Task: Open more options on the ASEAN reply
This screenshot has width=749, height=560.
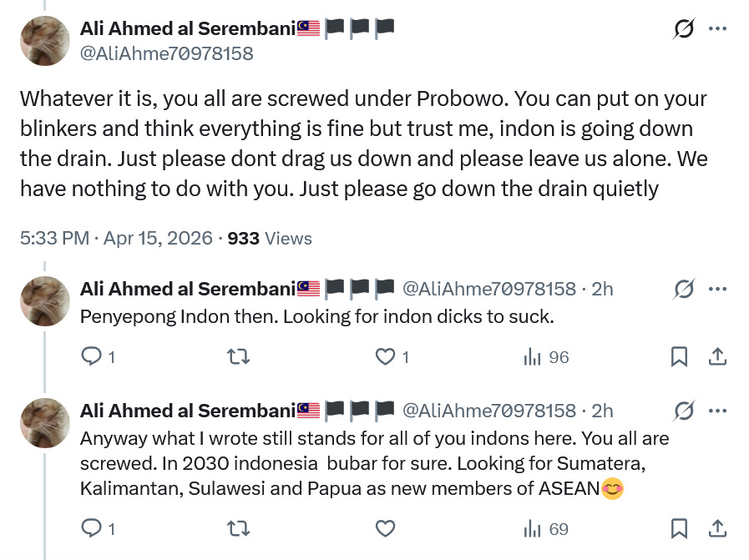Action: [x=717, y=411]
